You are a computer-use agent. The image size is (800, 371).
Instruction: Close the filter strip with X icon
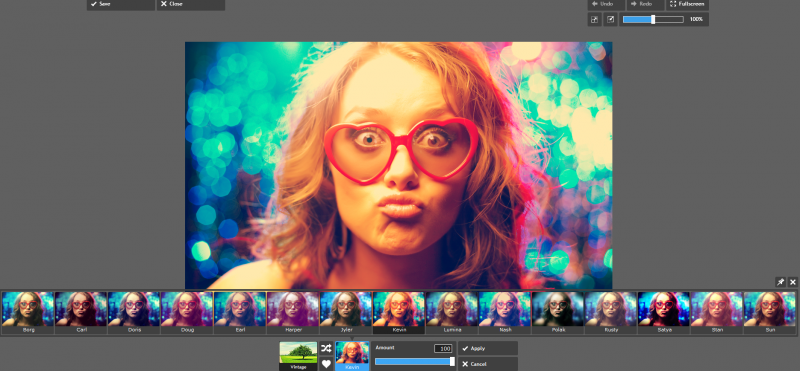[x=793, y=282]
